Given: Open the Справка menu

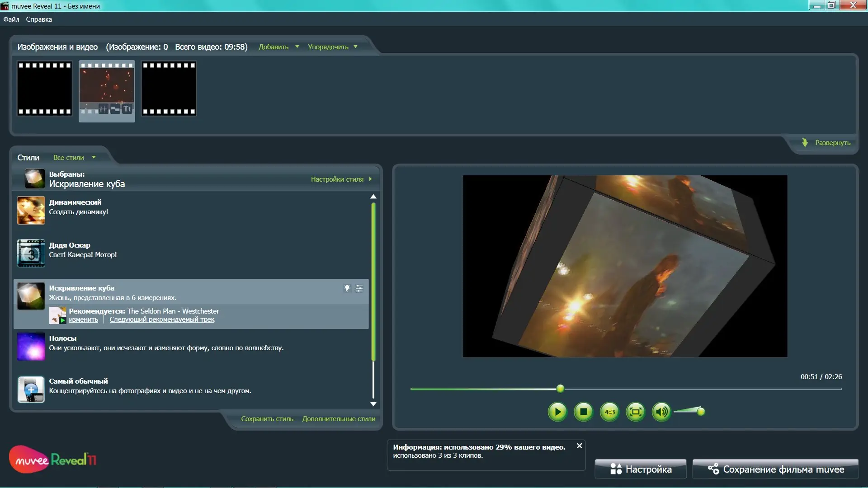Looking at the screenshot, I should [39, 19].
